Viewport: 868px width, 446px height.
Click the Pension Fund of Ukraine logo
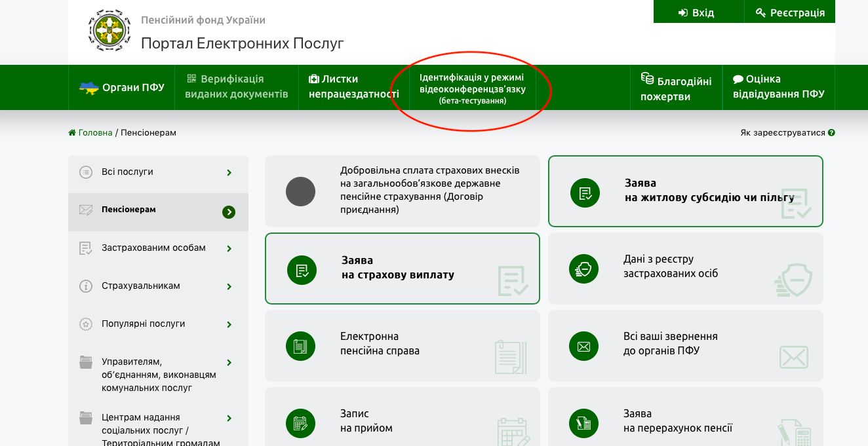tap(109, 30)
